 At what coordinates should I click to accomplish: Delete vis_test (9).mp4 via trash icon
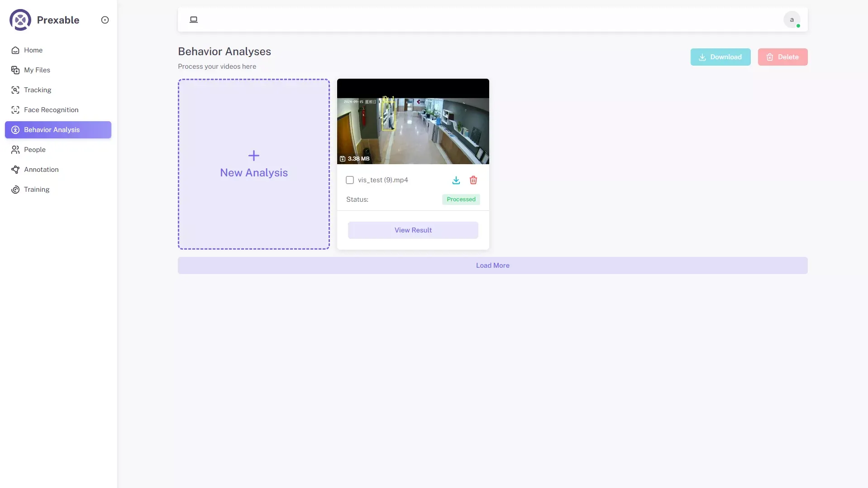(473, 180)
